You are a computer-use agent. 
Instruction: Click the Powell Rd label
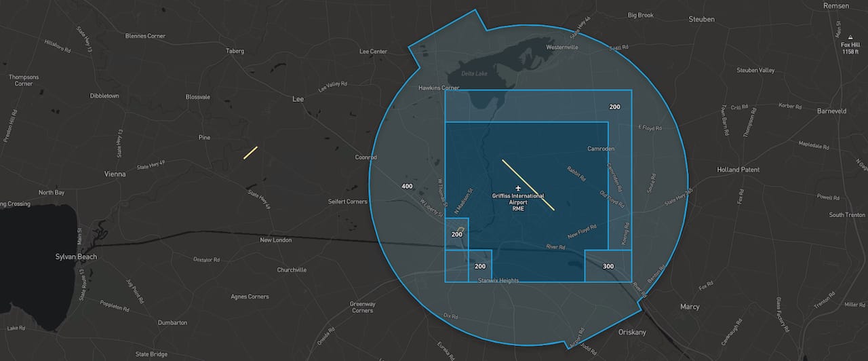click(x=829, y=197)
